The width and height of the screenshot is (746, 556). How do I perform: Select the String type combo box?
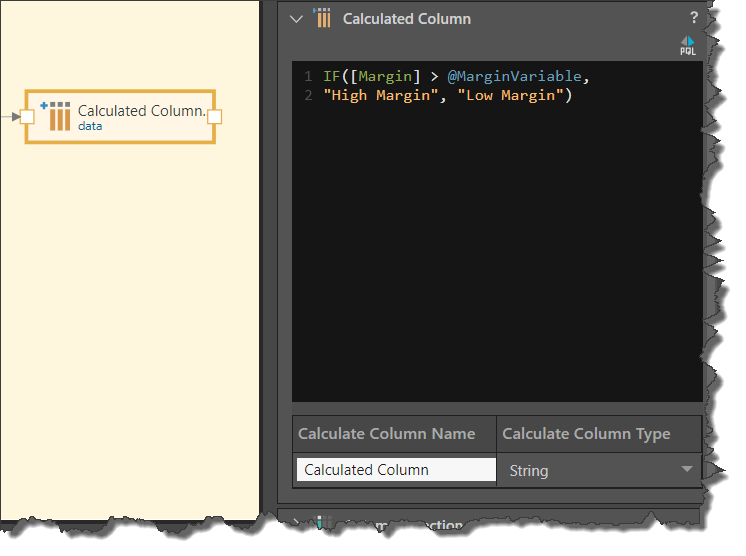point(590,470)
